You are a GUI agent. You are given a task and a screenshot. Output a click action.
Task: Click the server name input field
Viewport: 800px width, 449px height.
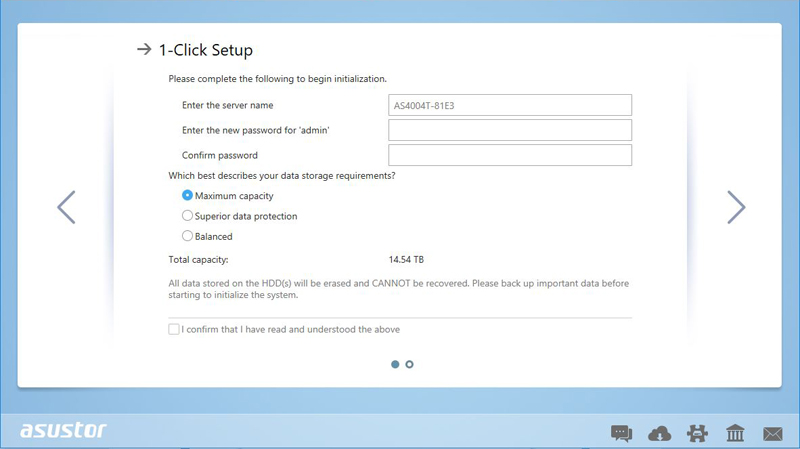pyautogui.click(x=510, y=105)
